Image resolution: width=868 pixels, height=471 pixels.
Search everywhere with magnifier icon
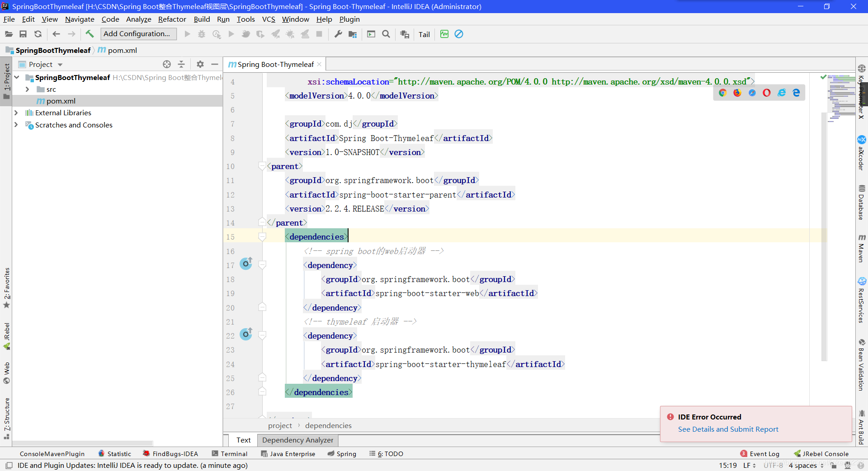point(386,34)
